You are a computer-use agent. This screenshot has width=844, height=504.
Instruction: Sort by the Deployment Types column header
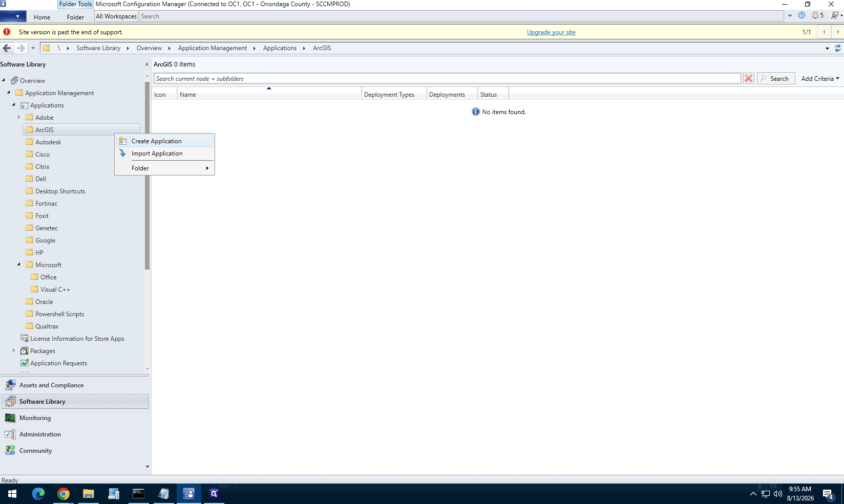pyautogui.click(x=394, y=95)
